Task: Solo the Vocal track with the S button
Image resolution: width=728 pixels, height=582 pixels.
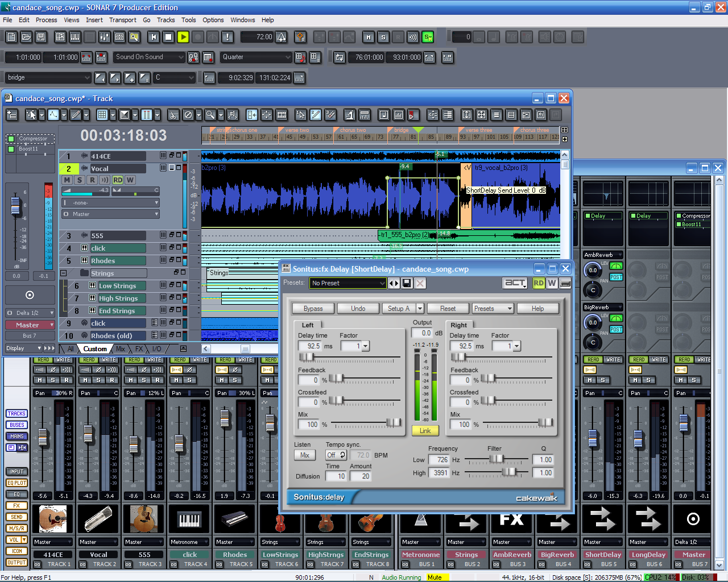Action: point(80,180)
